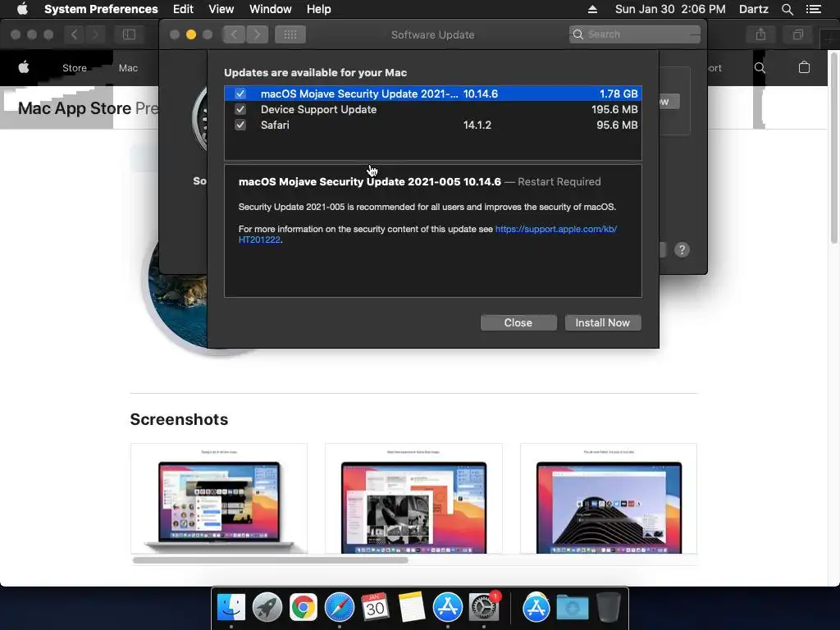Toggle Device Support Update checkbox
Image resolution: width=840 pixels, height=630 pixels.
(x=240, y=109)
